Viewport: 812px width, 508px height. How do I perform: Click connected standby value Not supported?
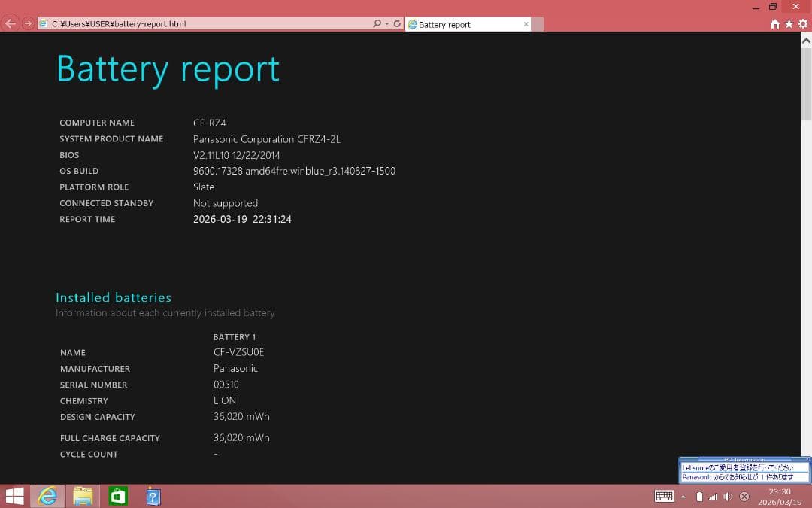coord(226,203)
